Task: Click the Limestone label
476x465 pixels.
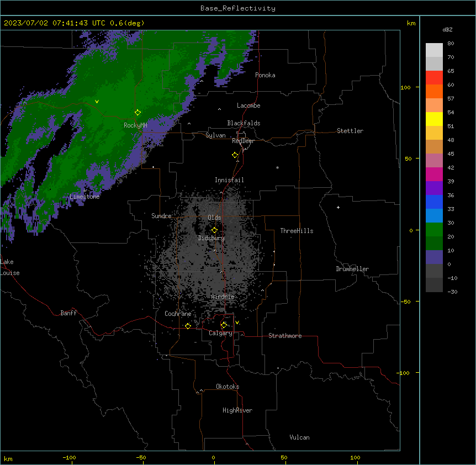Action: (x=84, y=197)
